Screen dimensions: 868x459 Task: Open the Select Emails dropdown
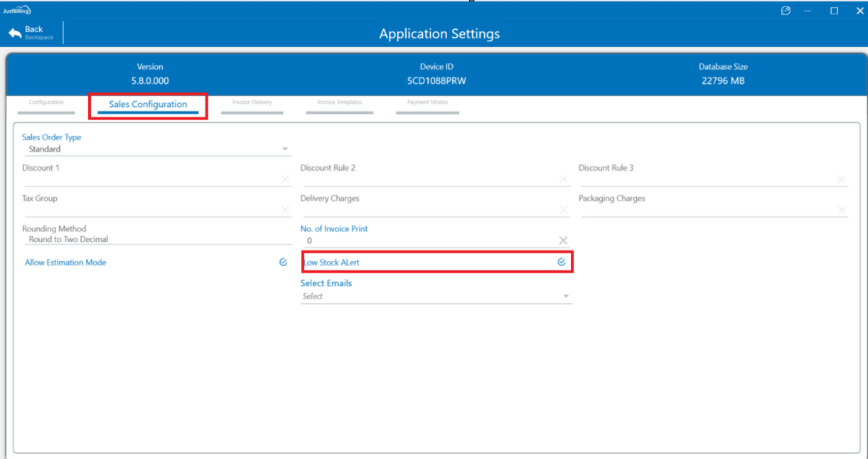(566, 297)
